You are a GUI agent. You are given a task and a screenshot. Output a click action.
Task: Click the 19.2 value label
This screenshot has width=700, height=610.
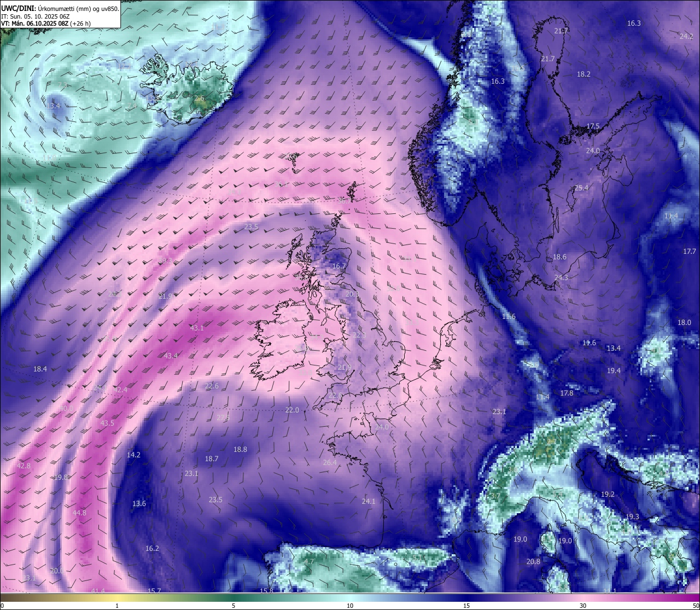pos(608,495)
